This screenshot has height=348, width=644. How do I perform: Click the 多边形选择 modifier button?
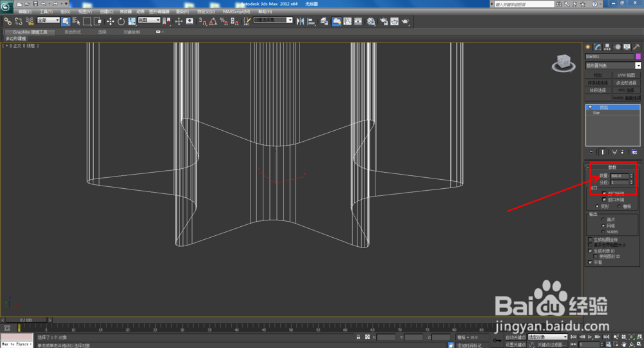(x=627, y=82)
